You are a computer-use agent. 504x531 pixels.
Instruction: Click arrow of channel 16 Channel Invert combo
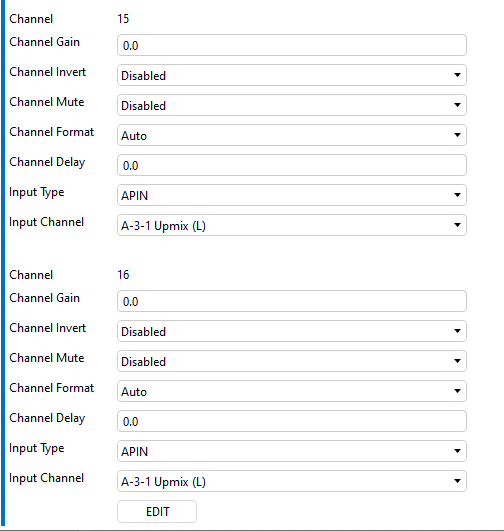click(457, 331)
